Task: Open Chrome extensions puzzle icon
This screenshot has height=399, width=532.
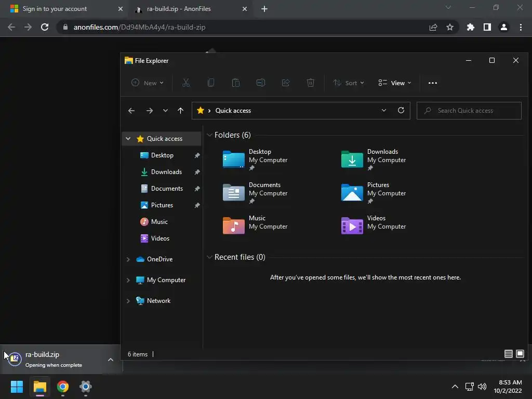Action: (x=470, y=27)
